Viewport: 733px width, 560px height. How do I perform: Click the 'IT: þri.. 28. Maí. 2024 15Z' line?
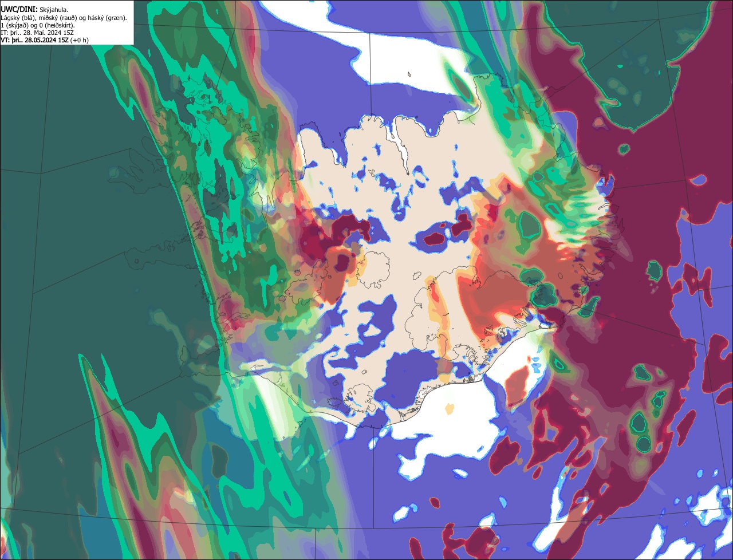[x=37, y=33]
